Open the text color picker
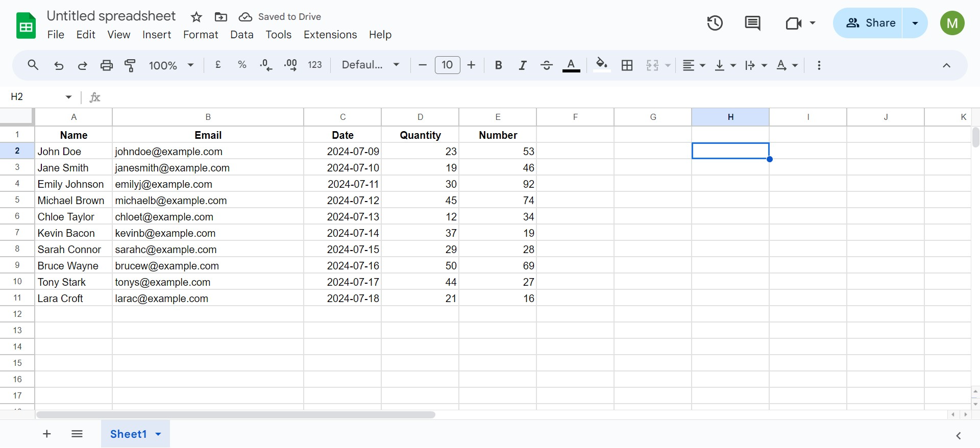 (x=571, y=65)
